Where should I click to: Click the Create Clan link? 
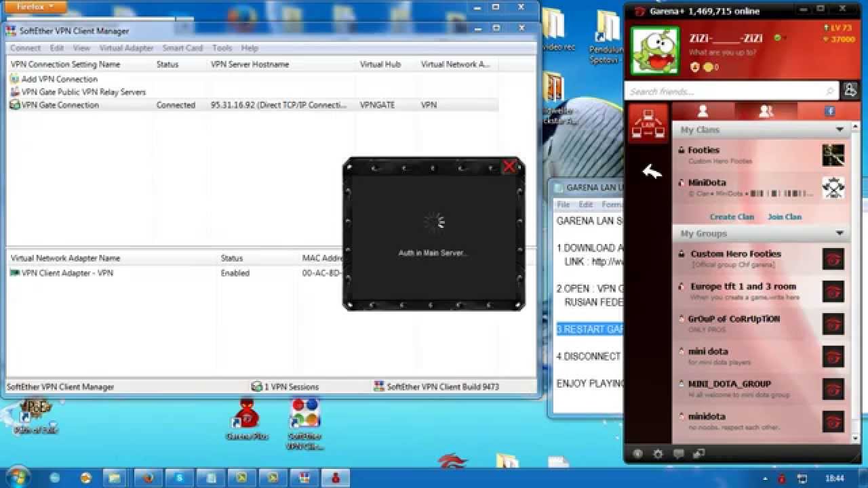[732, 217]
